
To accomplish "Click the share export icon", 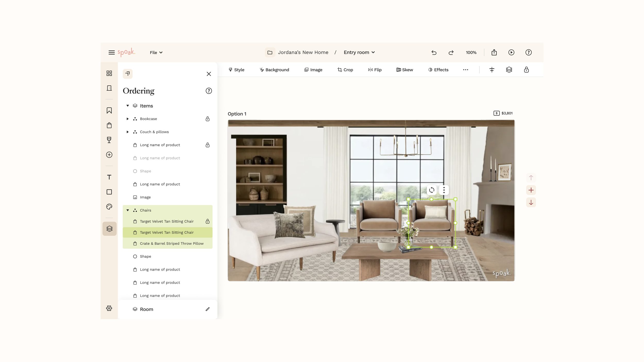I will coord(494,53).
